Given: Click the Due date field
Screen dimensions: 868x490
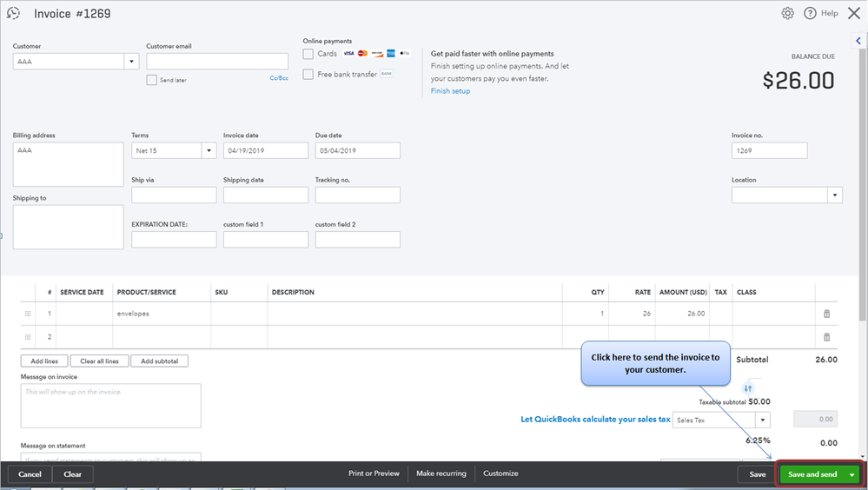Looking at the screenshot, I should (x=358, y=150).
